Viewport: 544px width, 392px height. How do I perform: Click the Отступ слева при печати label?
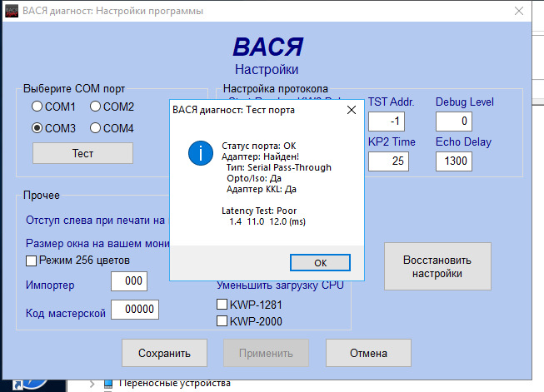tap(97, 221)
